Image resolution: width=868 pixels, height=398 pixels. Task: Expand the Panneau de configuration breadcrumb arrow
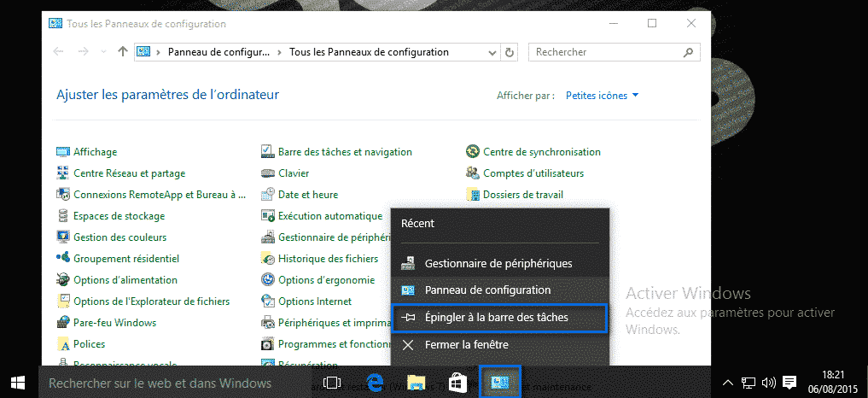pos(280,52)
